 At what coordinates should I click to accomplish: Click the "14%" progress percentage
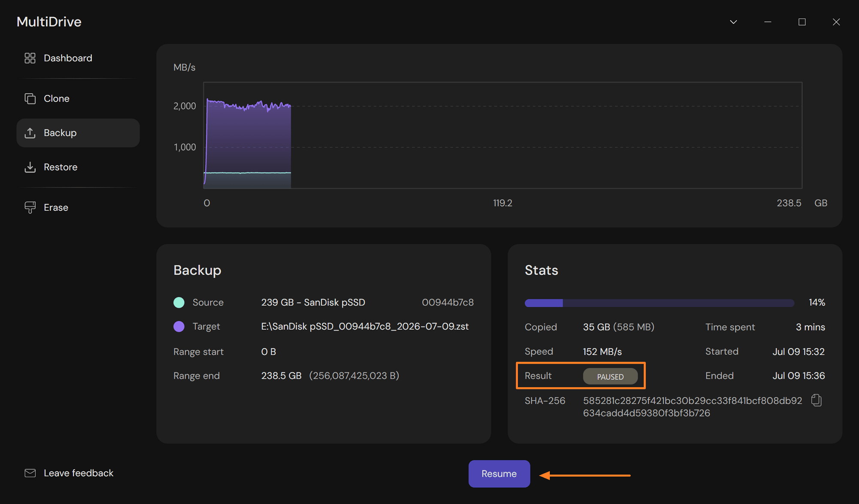pyautogui.click(x=817, y=303)
